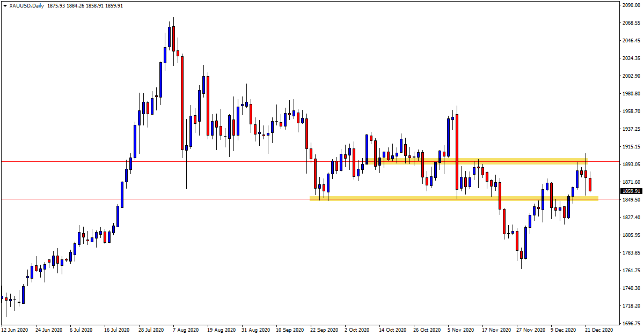Screen dimensions: 644x336
Task: Click the 22 Sep 2020 date label
Action: coord(324,331)
